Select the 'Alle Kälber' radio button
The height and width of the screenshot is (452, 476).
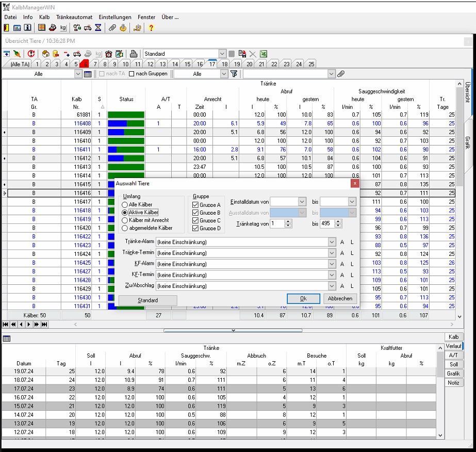tap(125, 205)
